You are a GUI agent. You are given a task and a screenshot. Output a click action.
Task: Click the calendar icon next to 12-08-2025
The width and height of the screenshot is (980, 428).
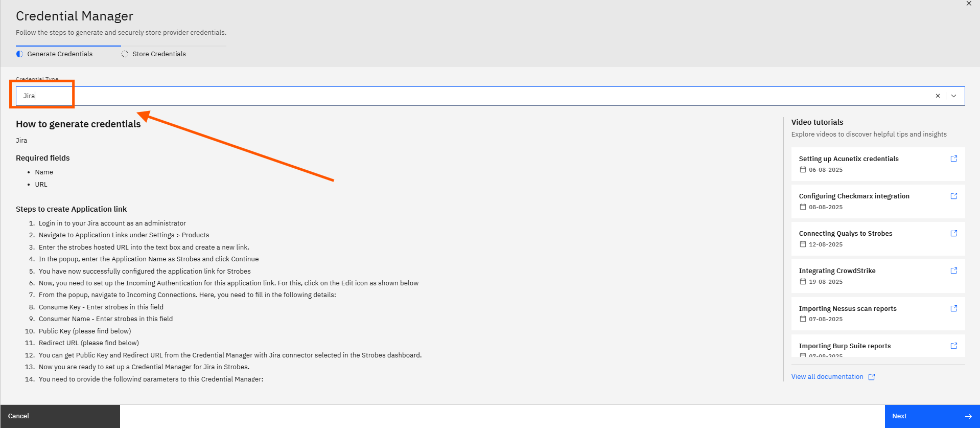(803, 244)
